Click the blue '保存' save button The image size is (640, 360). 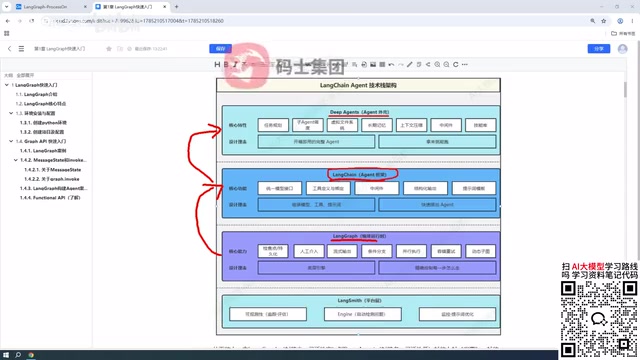[x=220, y=49]
